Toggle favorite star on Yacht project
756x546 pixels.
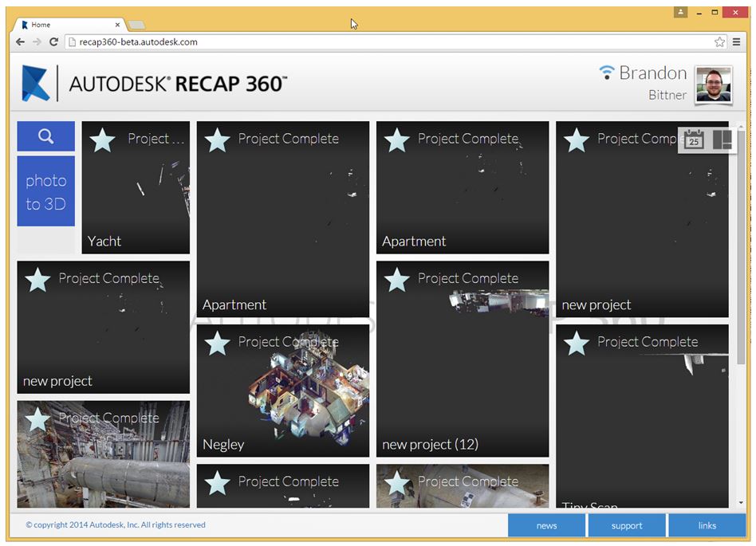tap(102, 140)
